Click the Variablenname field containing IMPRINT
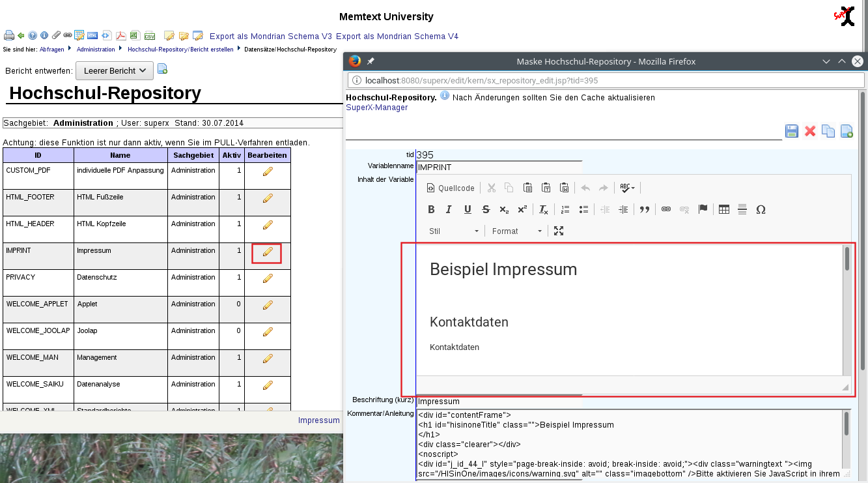 click(499, 168)
